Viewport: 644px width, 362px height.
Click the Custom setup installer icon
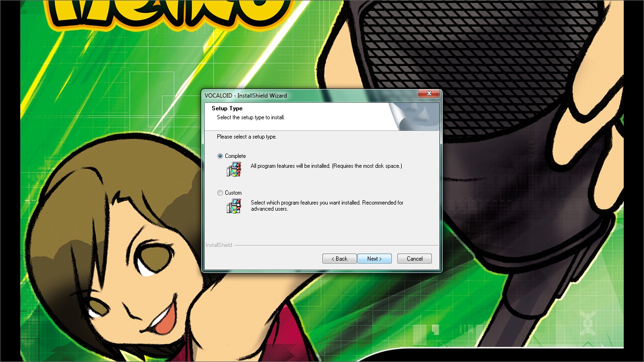point(234,206)
